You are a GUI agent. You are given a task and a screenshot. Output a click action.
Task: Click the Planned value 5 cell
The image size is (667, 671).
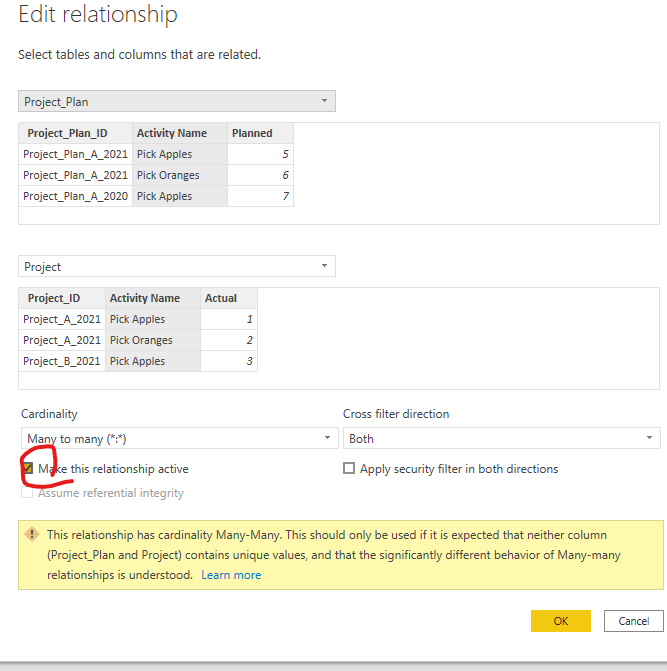point(261,154)
